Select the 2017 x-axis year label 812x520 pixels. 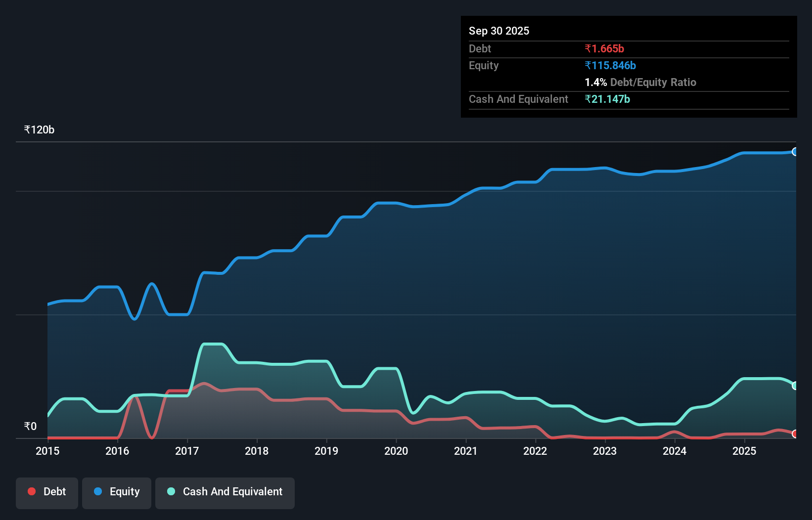coord(187,451)
